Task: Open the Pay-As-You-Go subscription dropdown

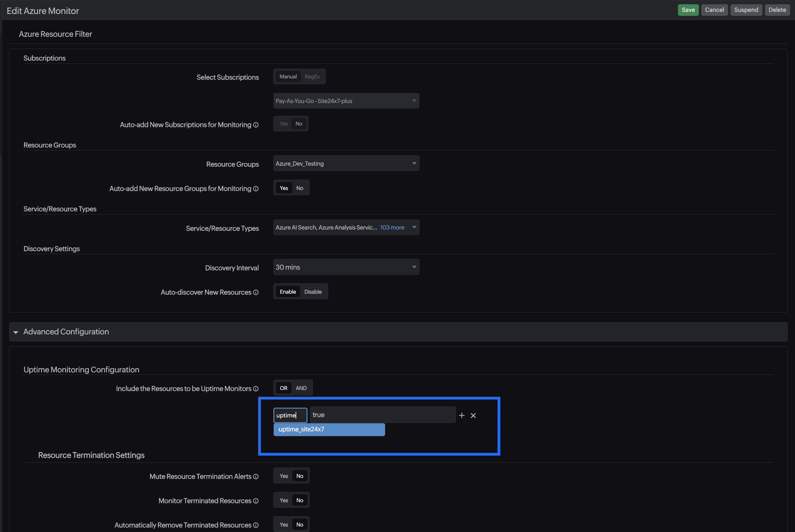Action: tap(346, 101)
